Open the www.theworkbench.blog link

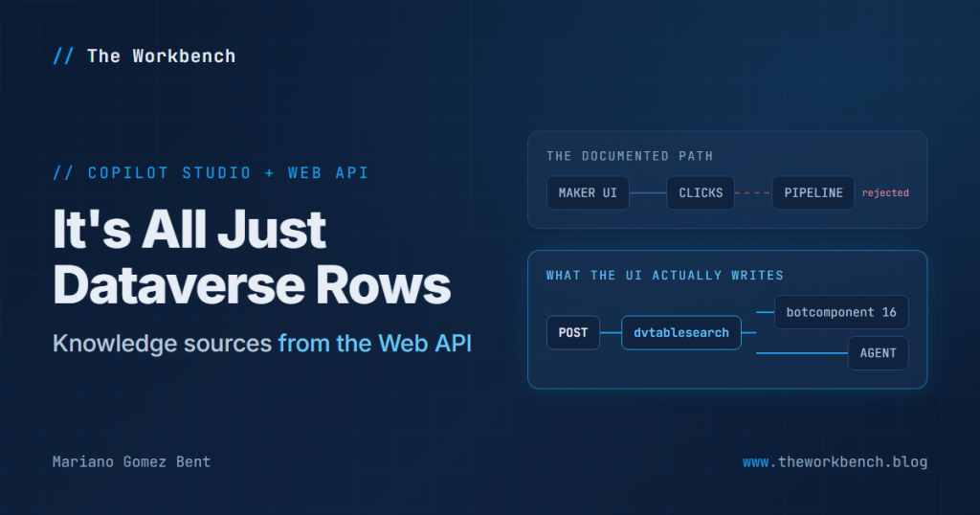[835, 462]
